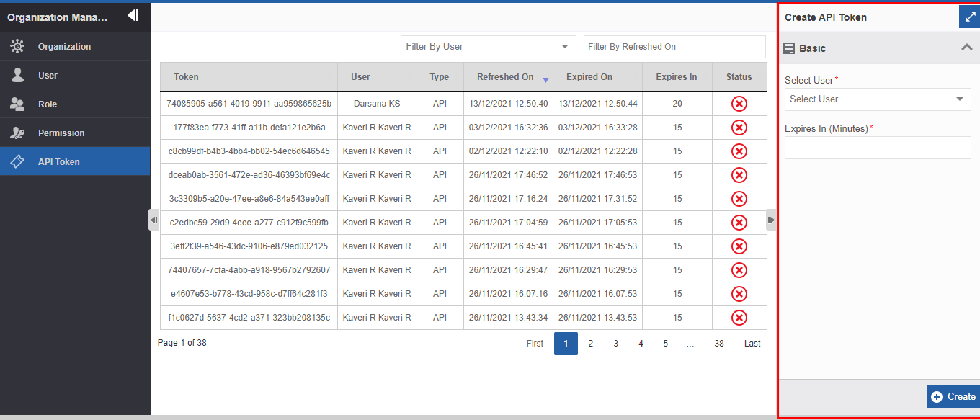Image resolution: width=980 pixels, height=420 pixels.
Task: Go to page 5
Action: coord(666,344)
